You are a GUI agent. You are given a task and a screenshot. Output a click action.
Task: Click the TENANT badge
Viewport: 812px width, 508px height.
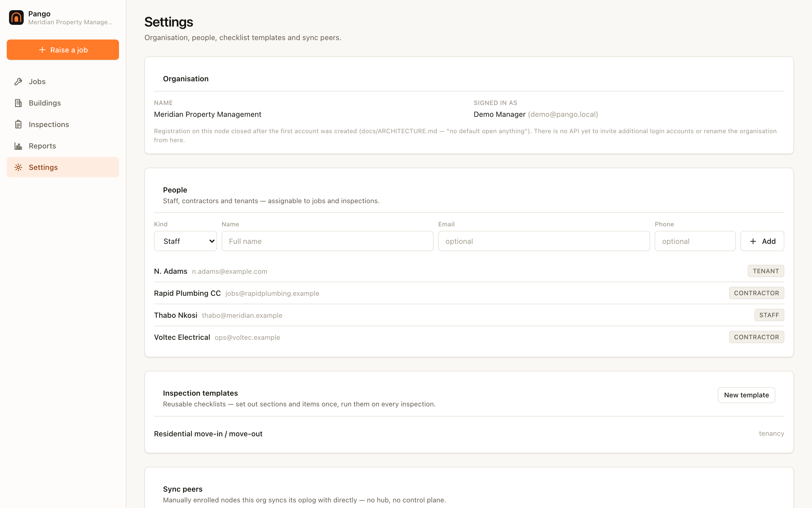pos(766,271)
